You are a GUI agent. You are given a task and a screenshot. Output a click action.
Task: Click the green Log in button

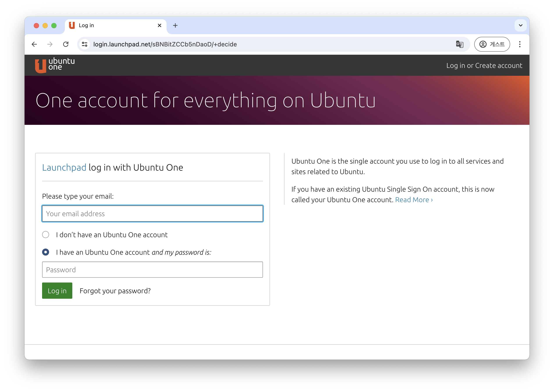pyautogui.click(x=57, y=290)
